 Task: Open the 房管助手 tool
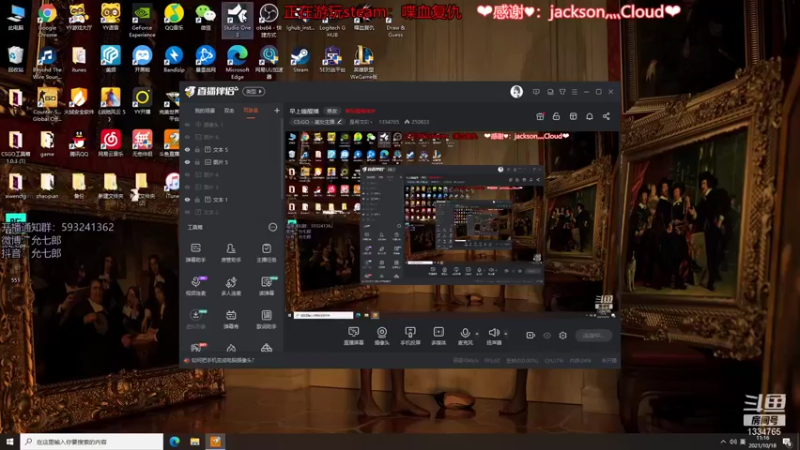[x=231, y=253]
